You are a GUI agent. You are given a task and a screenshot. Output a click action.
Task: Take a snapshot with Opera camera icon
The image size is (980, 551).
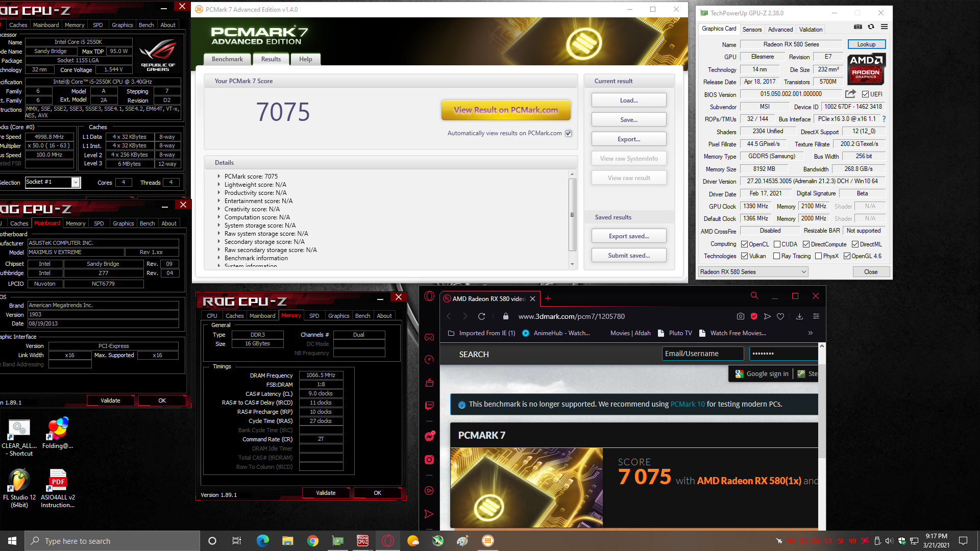point(741,316)
